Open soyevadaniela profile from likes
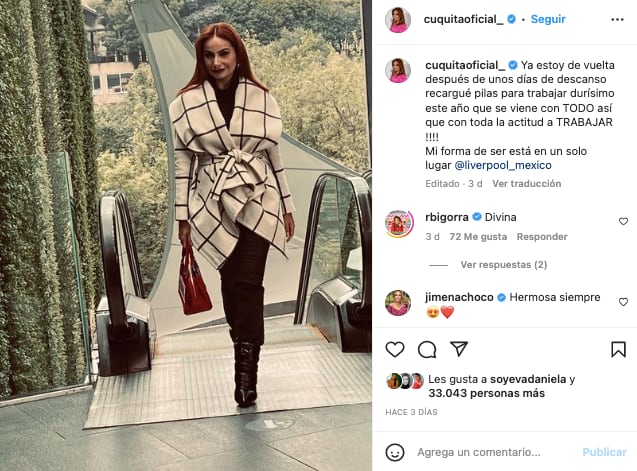 [x=528, y=379]
